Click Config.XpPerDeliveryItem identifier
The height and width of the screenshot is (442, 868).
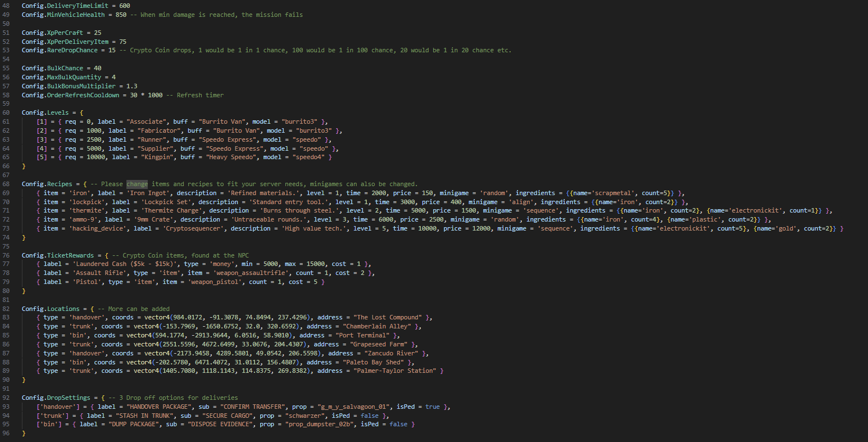coord(65,42)
